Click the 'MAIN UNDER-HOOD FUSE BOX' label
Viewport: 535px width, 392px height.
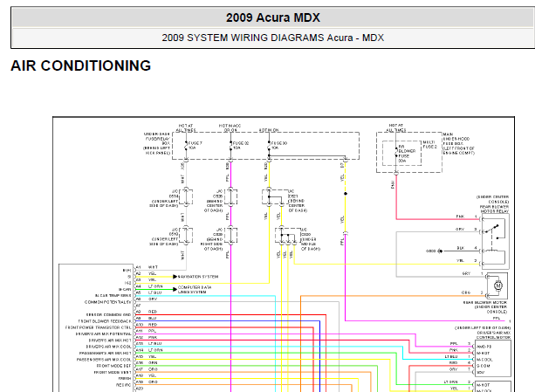point(458,144)
